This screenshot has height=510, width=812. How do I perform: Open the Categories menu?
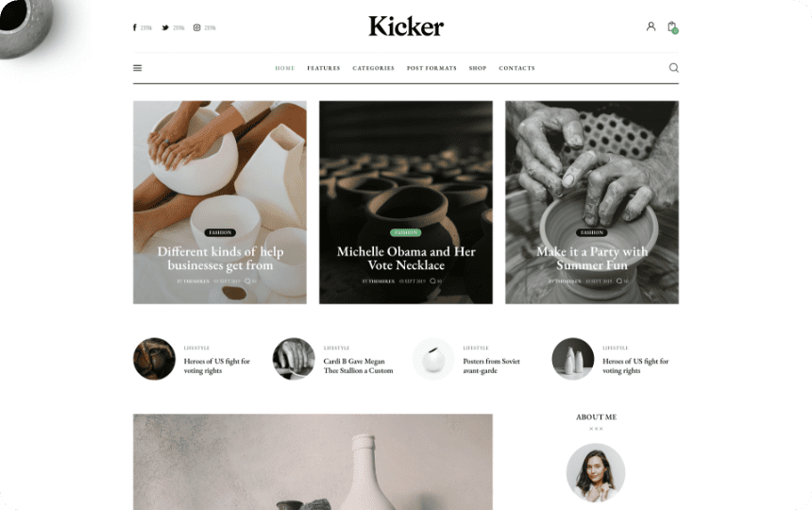click(x=373, y=68)
